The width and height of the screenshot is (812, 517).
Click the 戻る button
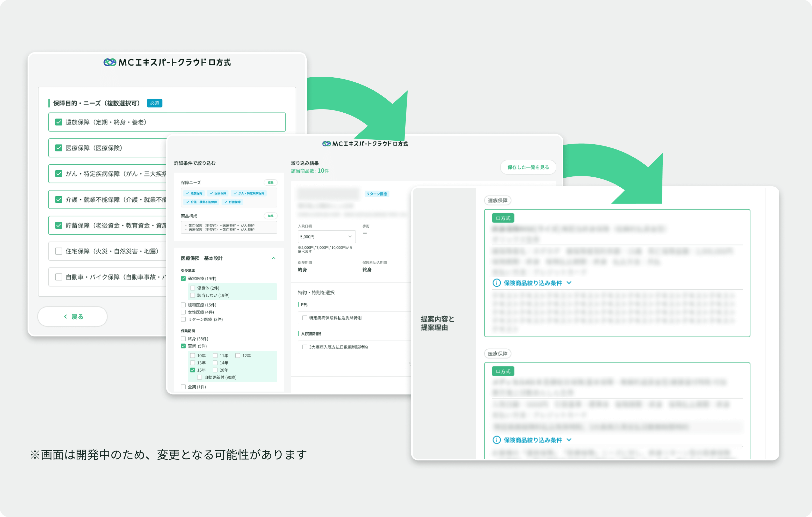(x=72, y=316)
